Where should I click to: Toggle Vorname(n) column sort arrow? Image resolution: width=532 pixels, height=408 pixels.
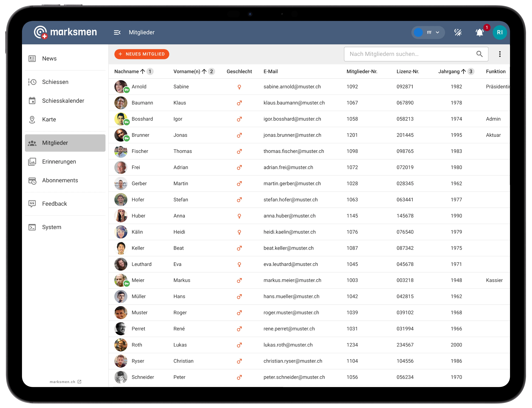pos(204,71)
